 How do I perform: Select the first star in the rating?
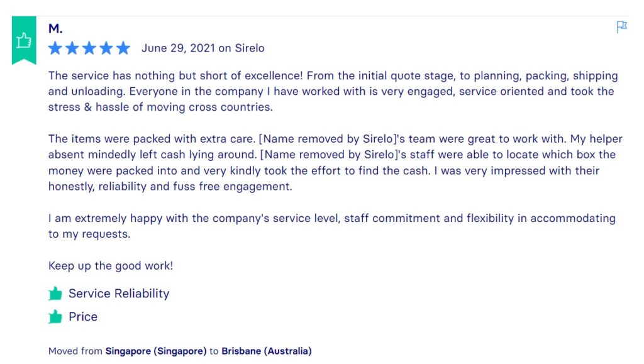tap(55, 47)
